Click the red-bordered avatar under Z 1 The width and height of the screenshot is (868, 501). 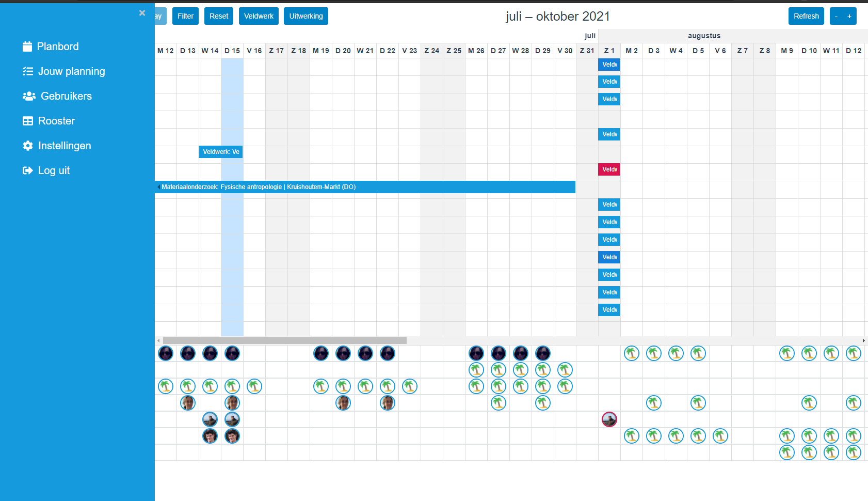[x=609, y=419]
